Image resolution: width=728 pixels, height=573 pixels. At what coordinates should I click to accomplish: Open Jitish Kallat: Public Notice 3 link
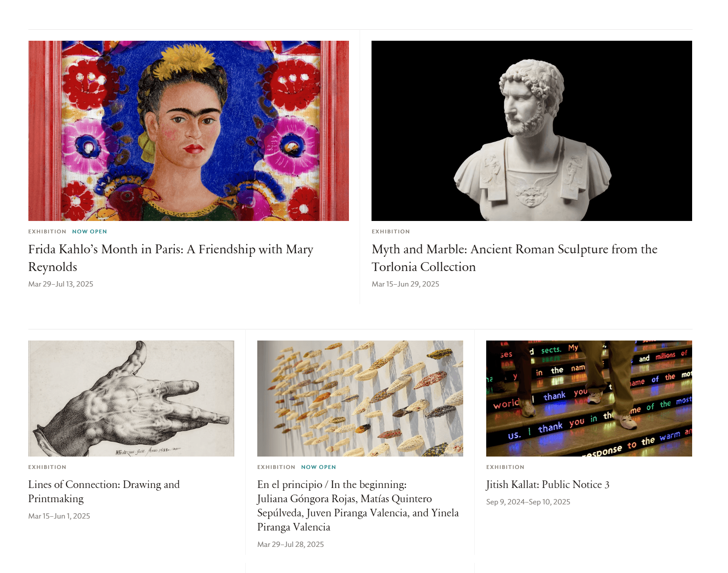click(x=548, y=484)
